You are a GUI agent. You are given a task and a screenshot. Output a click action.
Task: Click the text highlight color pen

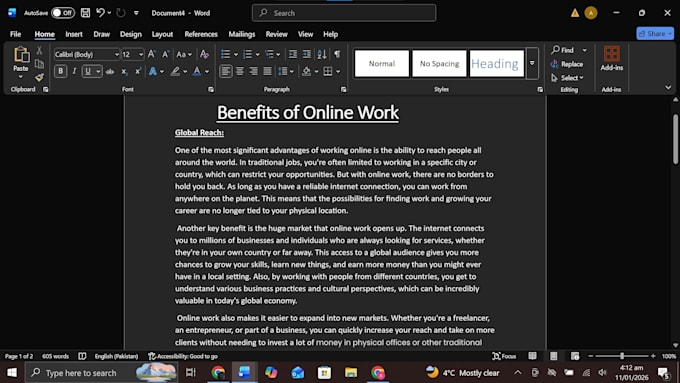175,71
